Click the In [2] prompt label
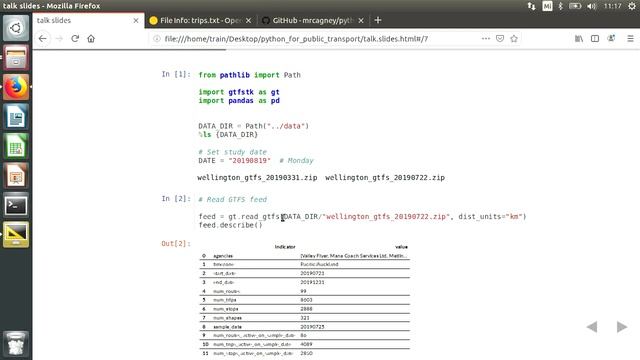The image size is (640, 360). pos(176,199)
